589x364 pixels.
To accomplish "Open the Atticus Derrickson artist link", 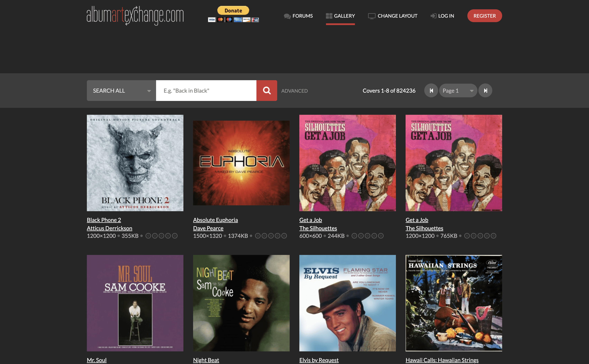I will [109, 228].
